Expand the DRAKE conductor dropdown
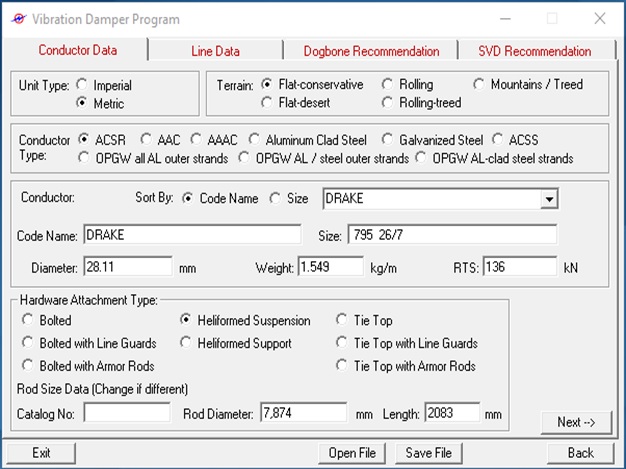626x469 pixels. 547,200
